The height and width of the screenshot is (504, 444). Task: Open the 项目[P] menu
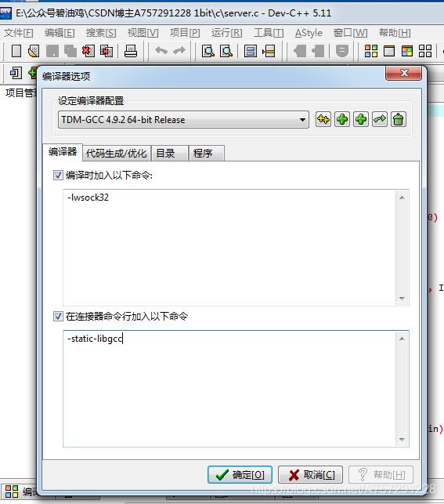[x=185, y=33]
